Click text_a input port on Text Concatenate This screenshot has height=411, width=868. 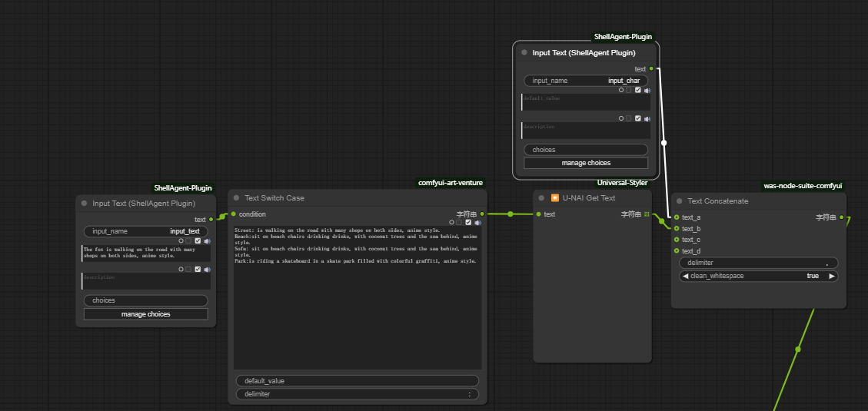pos(677,217)
